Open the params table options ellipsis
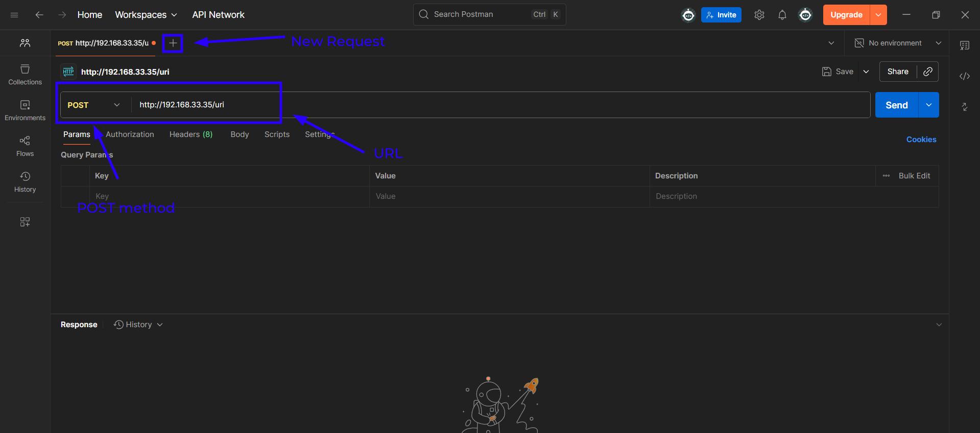The width and height of the screenshot is (980, 433). coord(886,176)
